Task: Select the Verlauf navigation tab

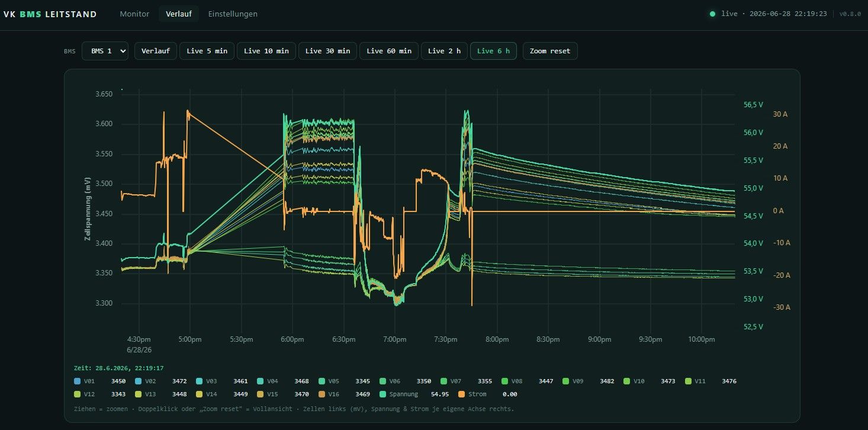Action: coord(179,14)
